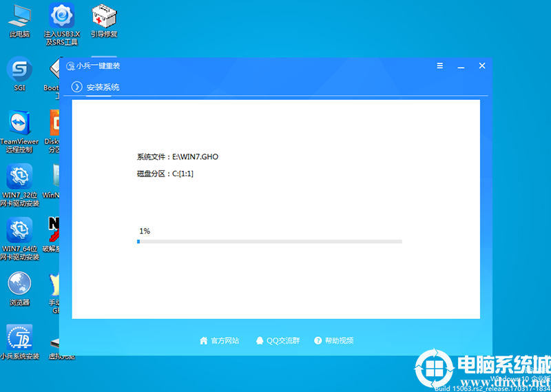Open the 帮助视频 help link
The image size is (551, 392).
pyautogui.click(x=333, y=340)
